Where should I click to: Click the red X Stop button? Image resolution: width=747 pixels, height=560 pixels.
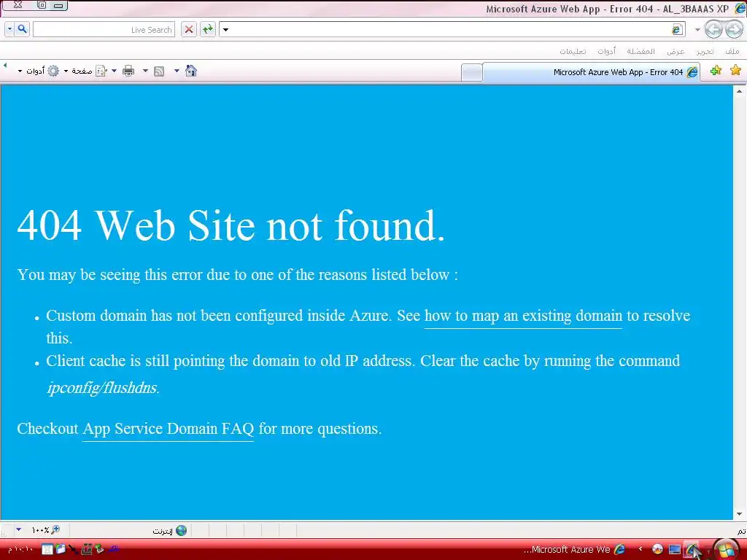point(189,29)
